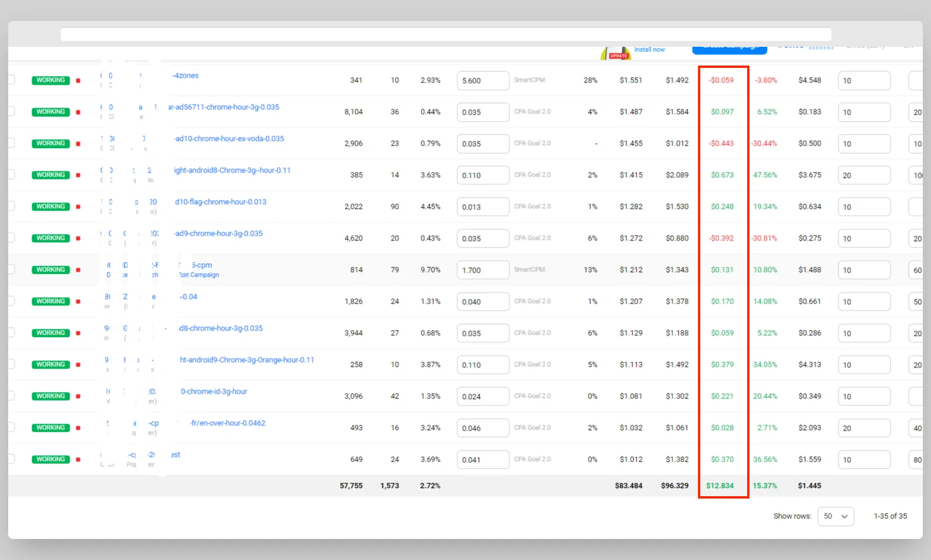Click total cost $83.484
Image resolution: width=931 pixels, height=560 pixels.
click(x=629, y=486)
